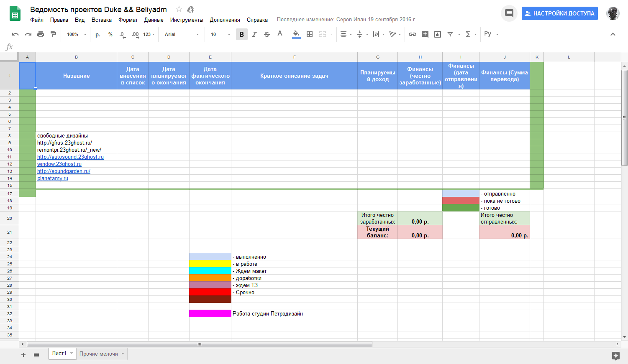Open the font size 10 dropdown

220,34
